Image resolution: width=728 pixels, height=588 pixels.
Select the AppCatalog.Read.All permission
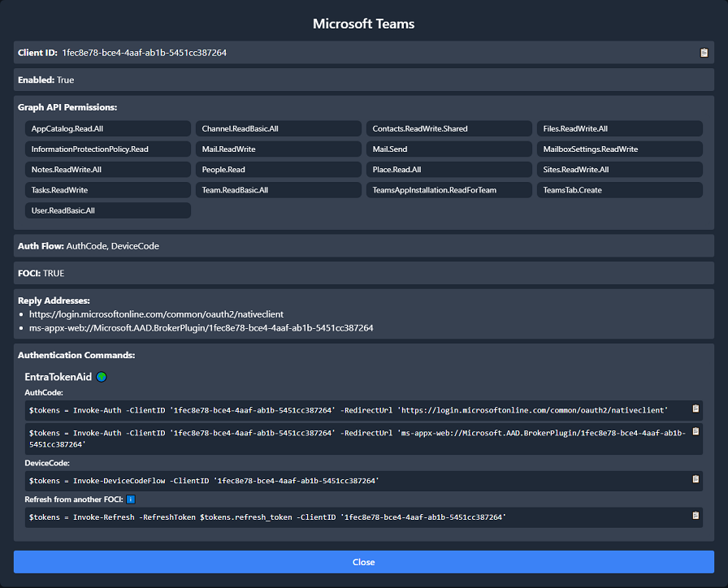tap(108, 128)
